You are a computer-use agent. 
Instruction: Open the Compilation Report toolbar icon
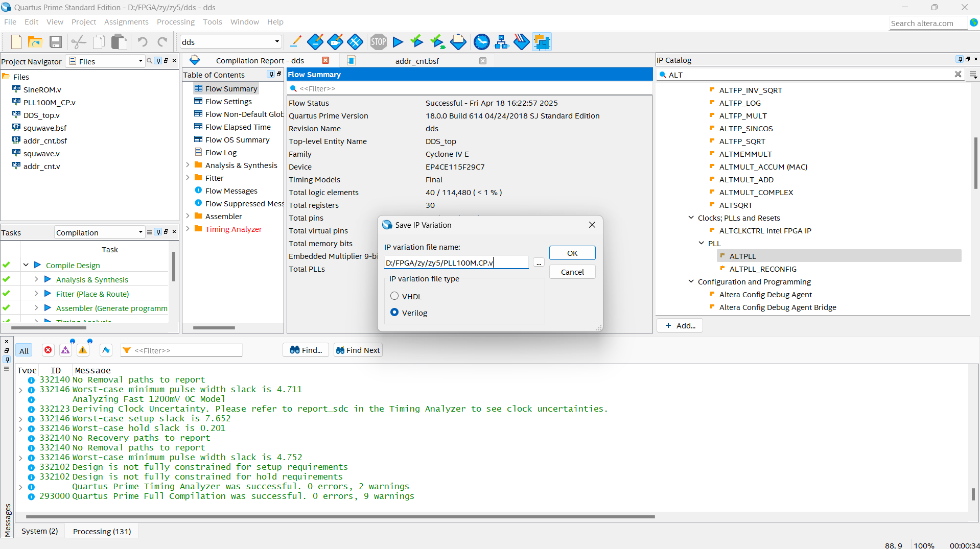(458, 42)
